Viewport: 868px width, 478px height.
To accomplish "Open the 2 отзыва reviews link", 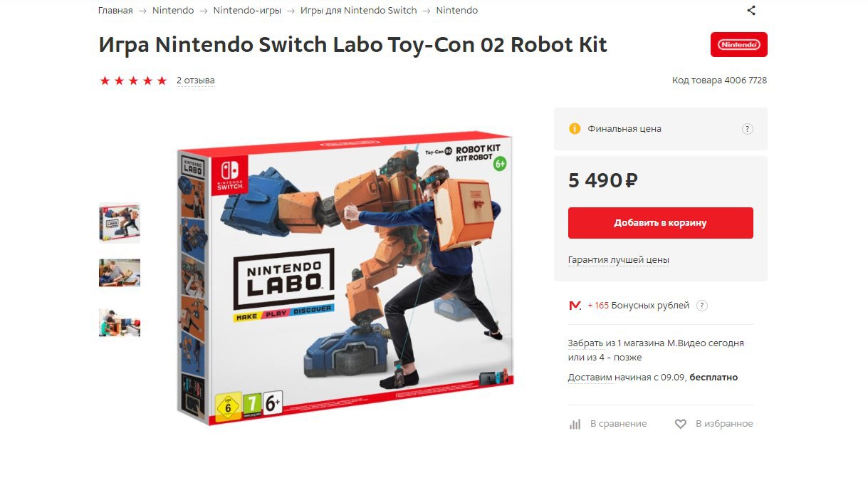I will [196, 80].
